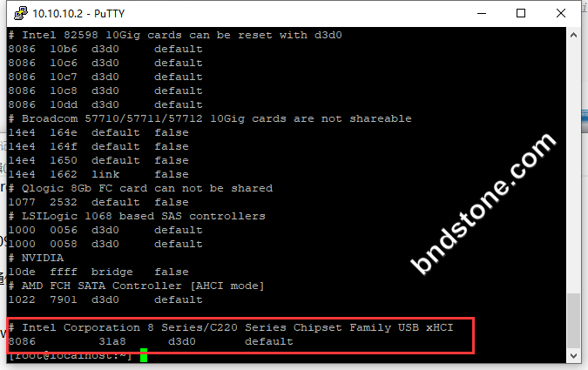Click the Intel 82598 10Gig comment line
The image size is (588, 370).
click(175, 35)
